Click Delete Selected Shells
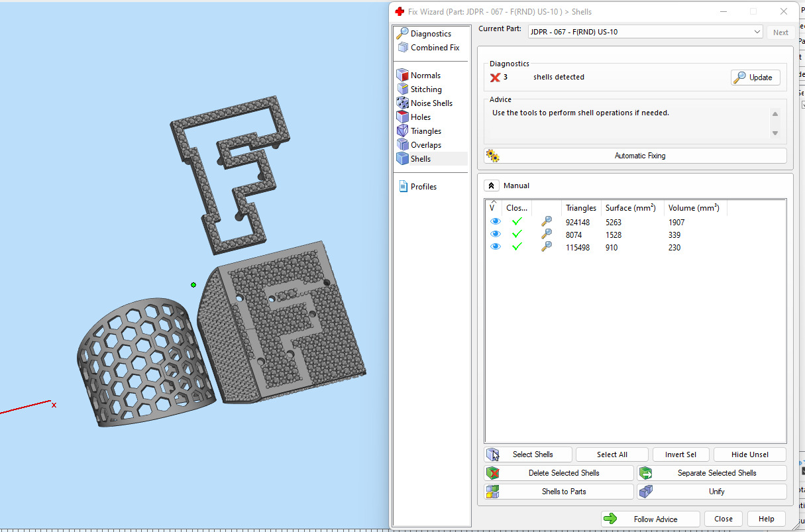Image resolution: width=805 pixels, height=532 pixels. click(x=559, y=473)
